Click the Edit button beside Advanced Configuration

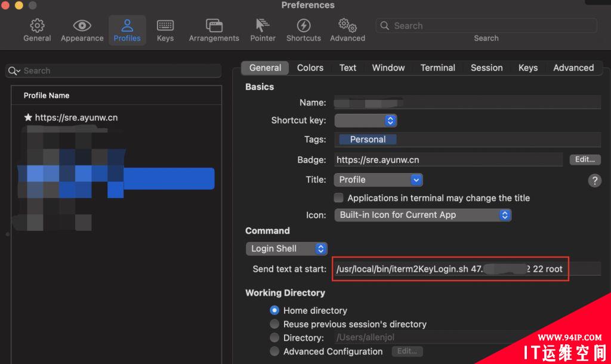(x=407, y=351)
